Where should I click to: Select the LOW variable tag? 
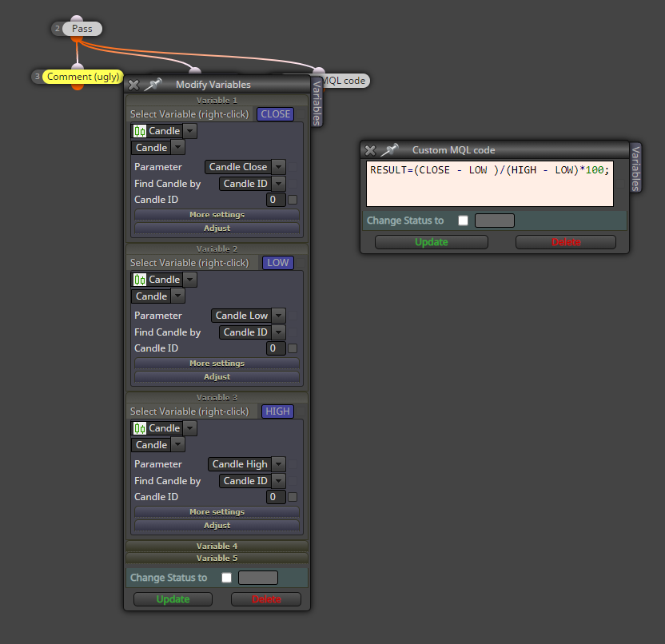278,263
